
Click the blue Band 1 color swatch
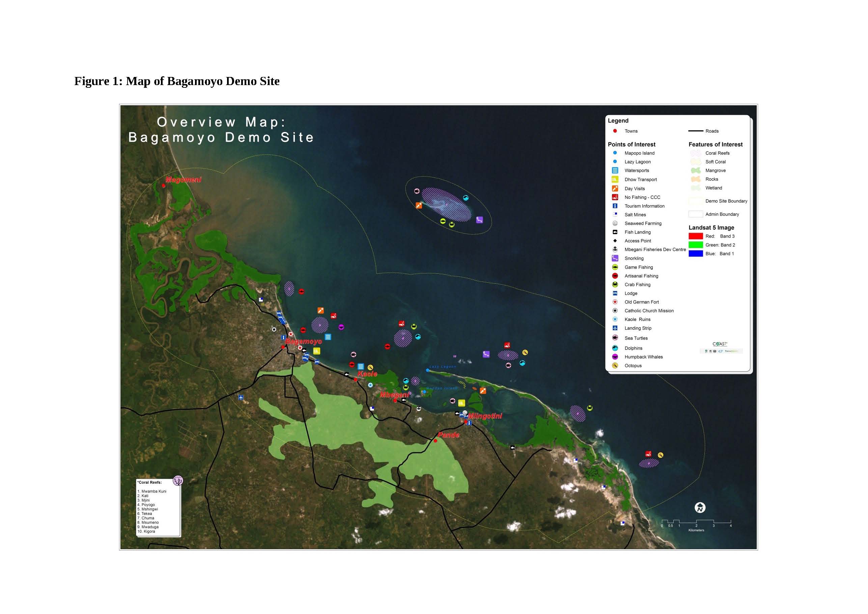tap(695, 253)
